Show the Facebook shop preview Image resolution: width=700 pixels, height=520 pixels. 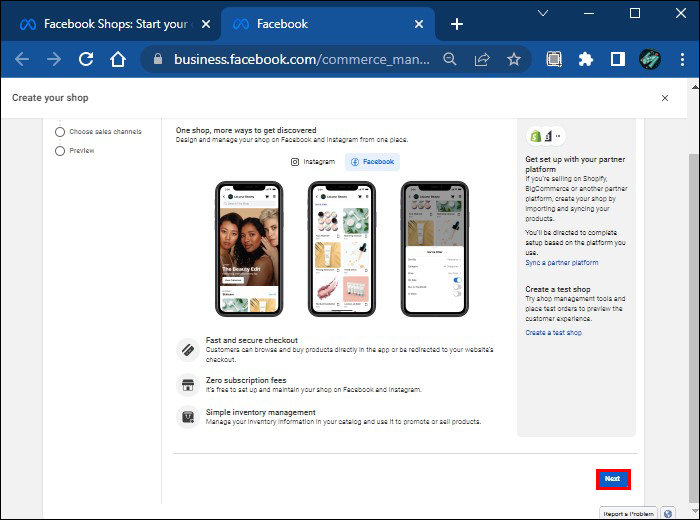(372, 162)
